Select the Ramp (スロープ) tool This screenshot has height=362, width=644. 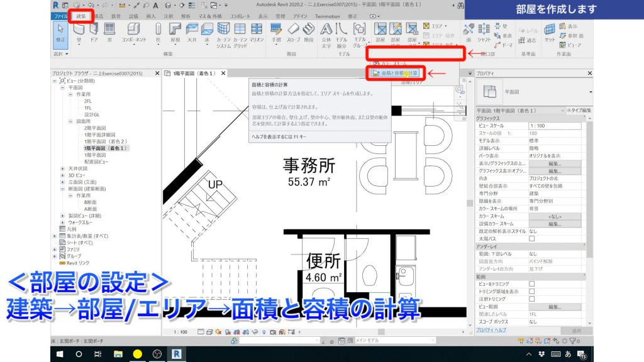tap(294, 30)
